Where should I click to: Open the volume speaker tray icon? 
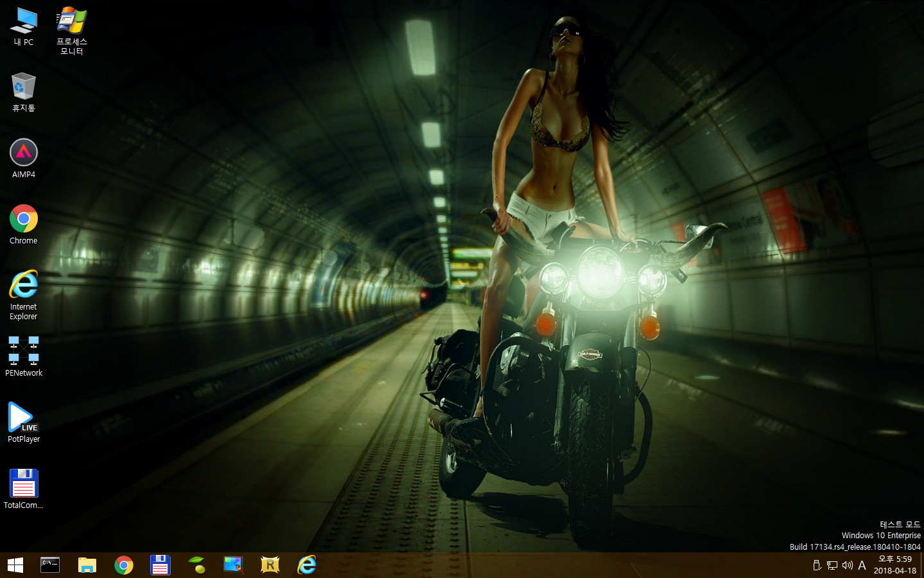pyautogui.click(x=848, y=565)
